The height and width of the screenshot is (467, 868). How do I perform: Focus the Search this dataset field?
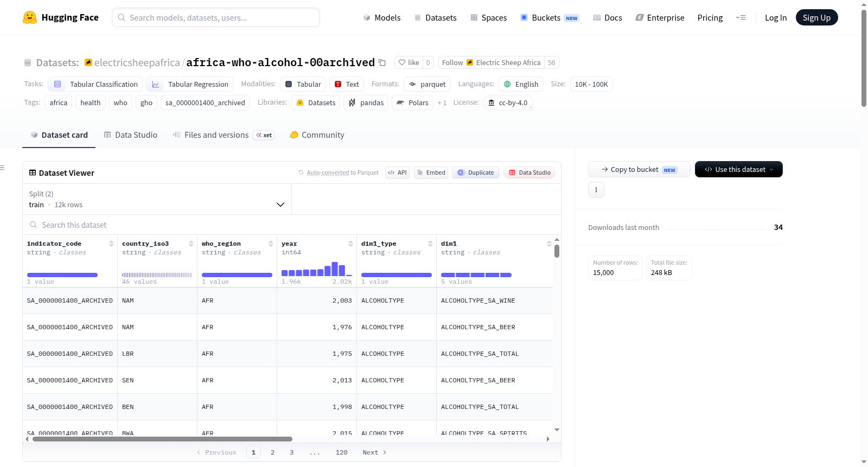click(x=292, y=225)
